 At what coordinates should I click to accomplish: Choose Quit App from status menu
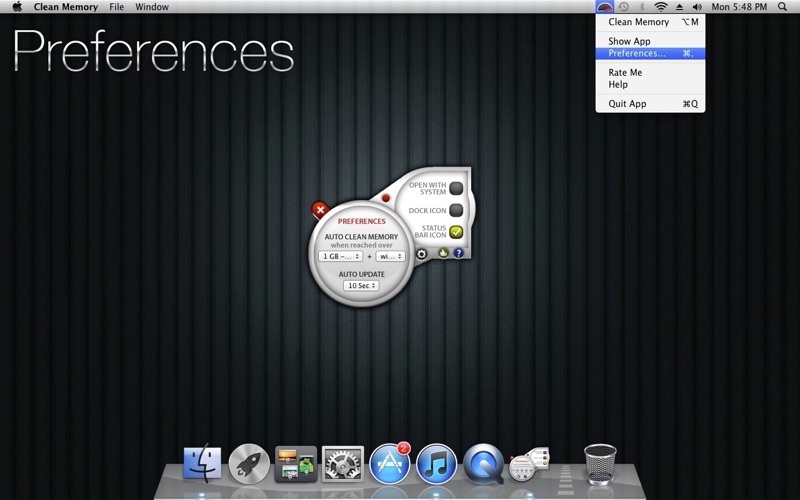pyautogui.click(x=651, y=104)
